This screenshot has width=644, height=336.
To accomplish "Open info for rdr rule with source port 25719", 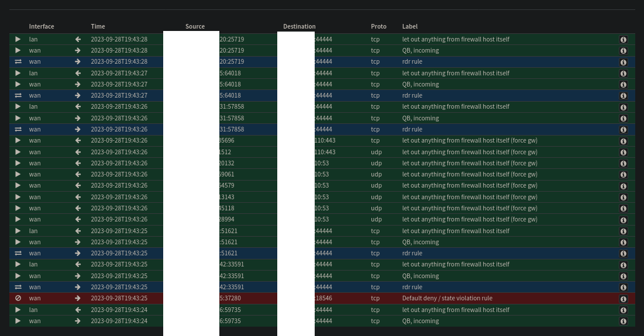I will pyautogui.click(x=623, y=62).
